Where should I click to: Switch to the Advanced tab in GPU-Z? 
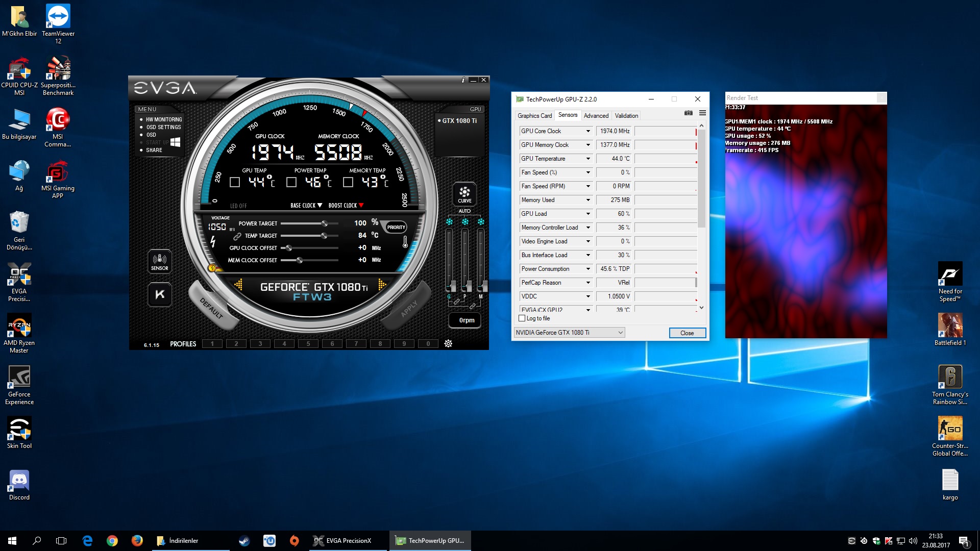coord(596,116)
